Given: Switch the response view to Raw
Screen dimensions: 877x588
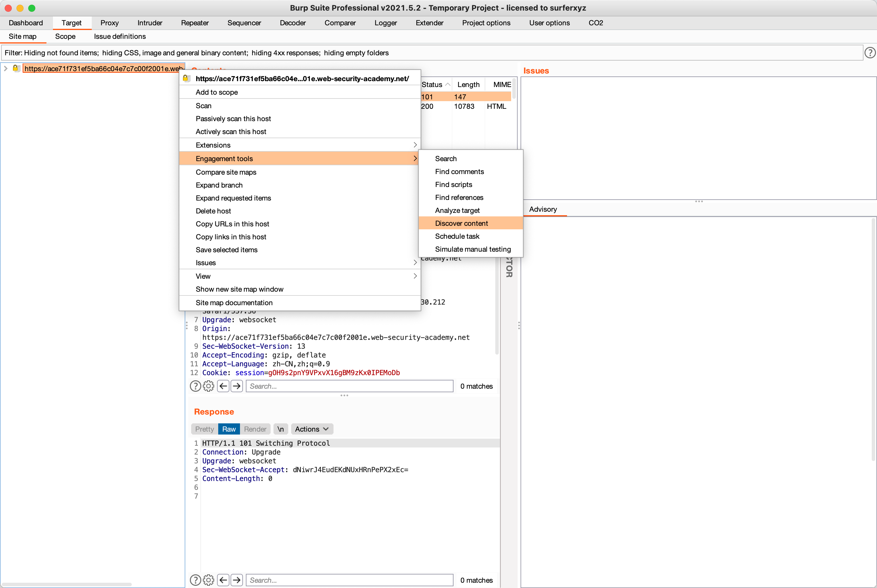Looking at the screenshot, I should [x=229, y=429].
